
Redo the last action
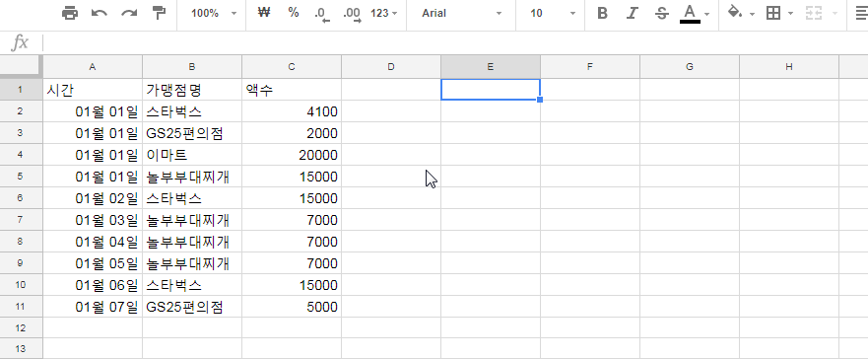point(129,13)
